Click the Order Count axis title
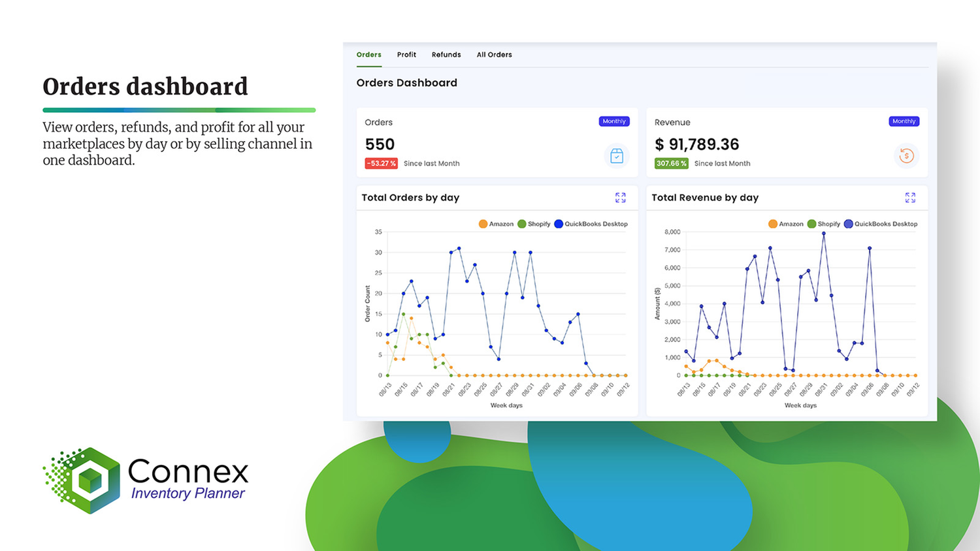This screenshot has height=551, width=980. [x=367, y=304]
